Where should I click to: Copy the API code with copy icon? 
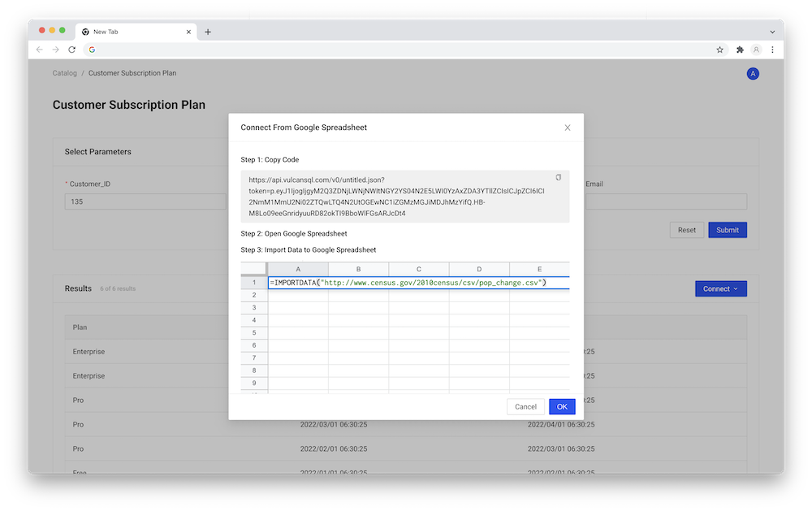click(558, 177)
